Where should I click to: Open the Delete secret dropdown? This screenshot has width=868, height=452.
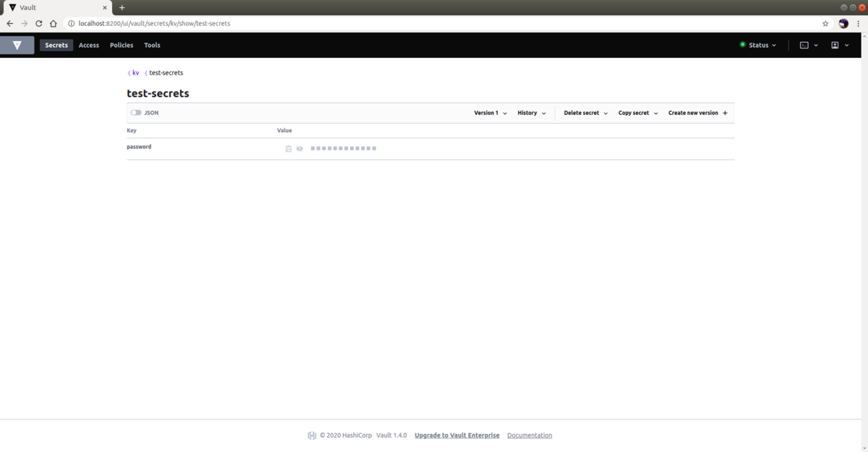(585, 113)
